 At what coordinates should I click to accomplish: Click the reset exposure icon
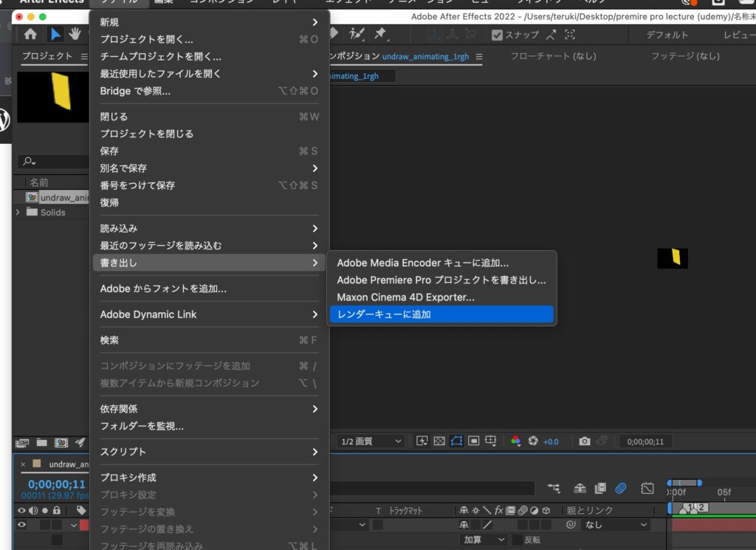[x=534, y=441]
